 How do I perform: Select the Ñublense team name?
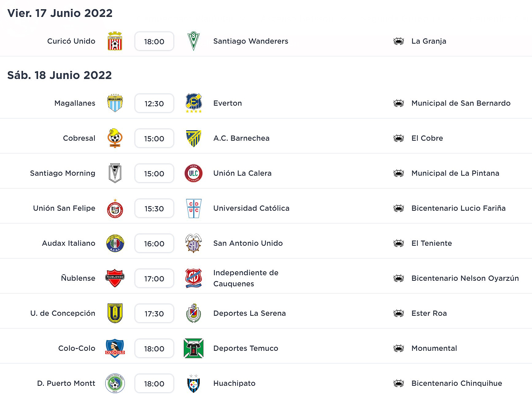pyautogui.click(x=78, y=278)
